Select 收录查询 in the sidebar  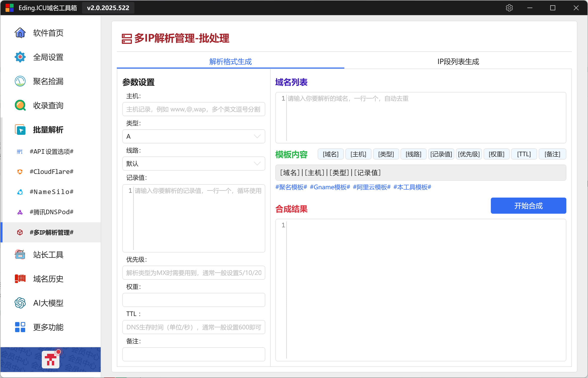(x=51, y=105)
